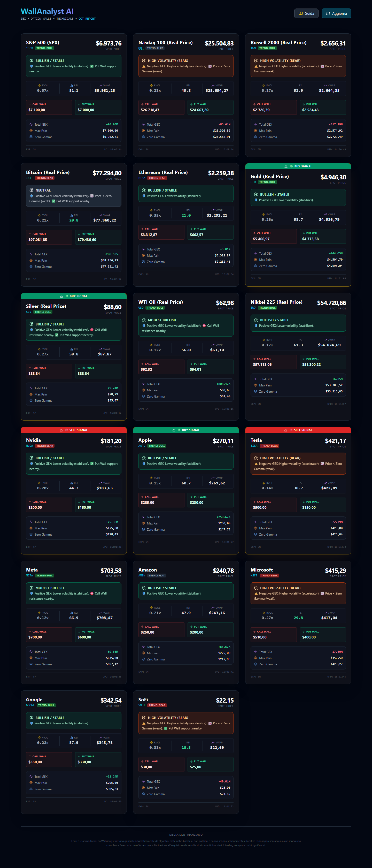
Task: Click green checkmark in Silver Put Wall note
Action: pos(57,335)
